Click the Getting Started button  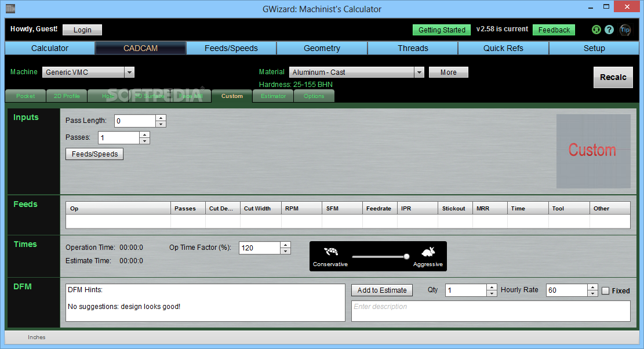(442, 30)
